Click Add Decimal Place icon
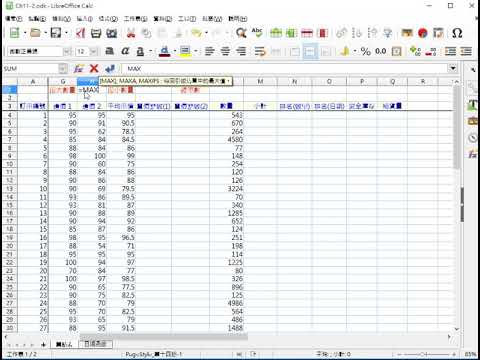 tap(415, 51)
